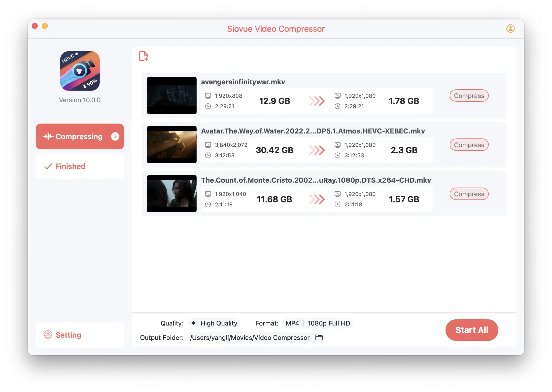The height and width of the screenshot is (392, 552).
Task: Click the Siovue Video Compressor title
Action: coord(276,29)
